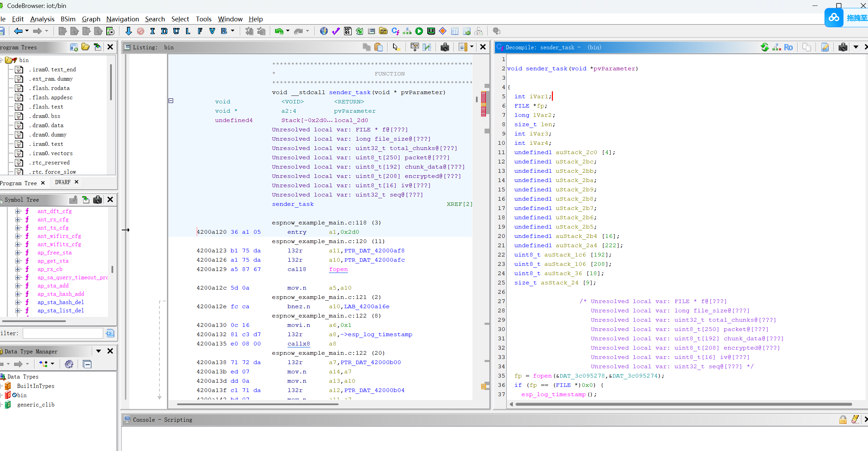Click the Symbol Tree filter text field
This screenshot has width=868, height=451.
tap(63, 333)
